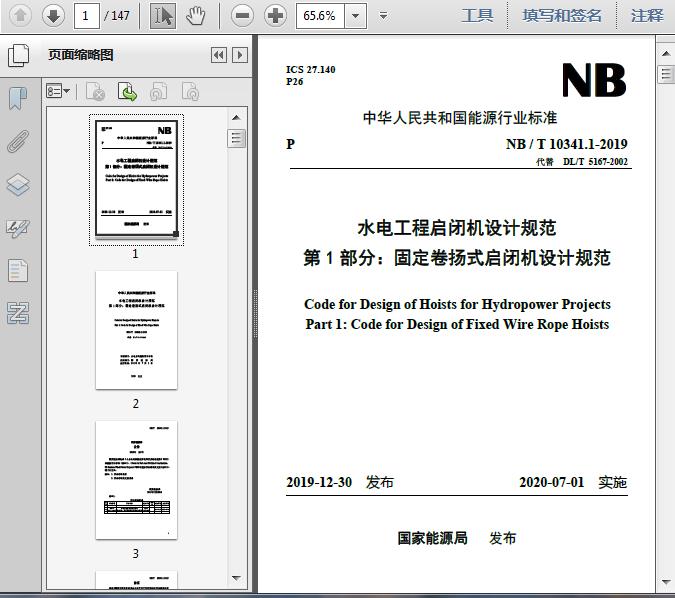Image resolution: width=675 pixels, height=598 pixels.
Task: Select page 2 thumbnail
Action: [136, 330]
